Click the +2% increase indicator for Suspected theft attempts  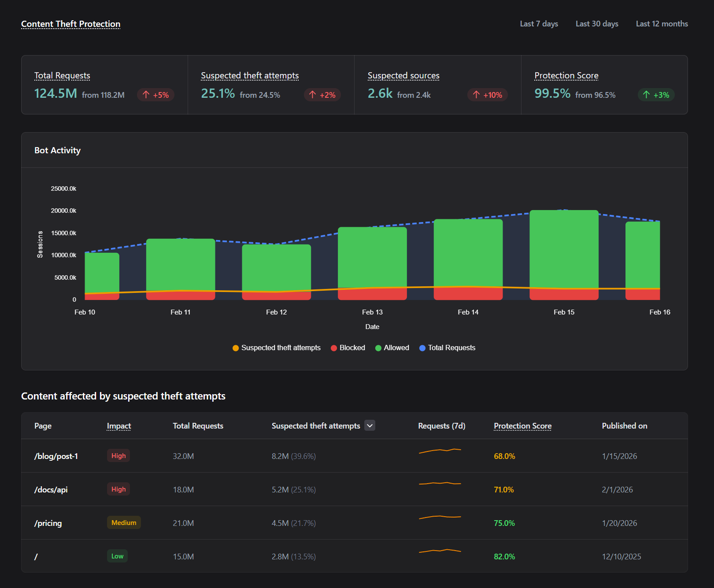click(x=322, y=95)
